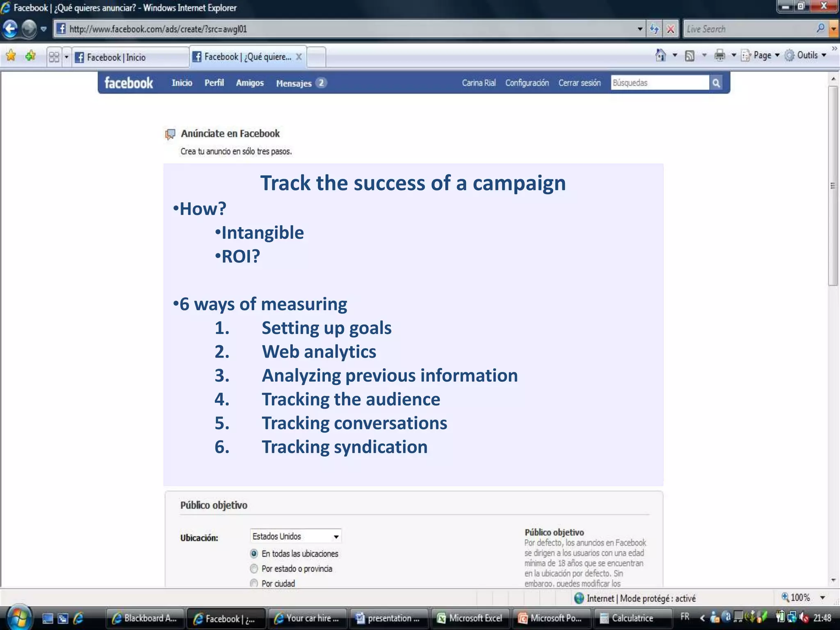Click the Facebook search magnifier button
This screenshot has width=840, height=630.
[716, 83]
